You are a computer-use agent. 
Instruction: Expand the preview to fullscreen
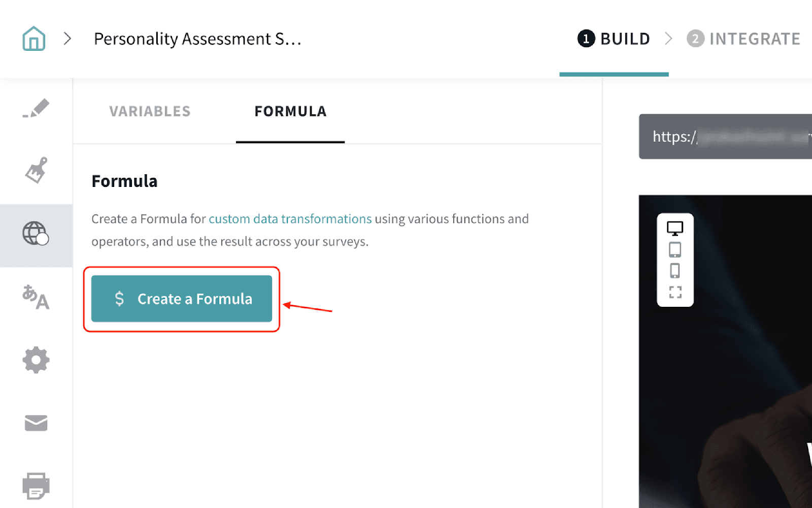(675, 292)
